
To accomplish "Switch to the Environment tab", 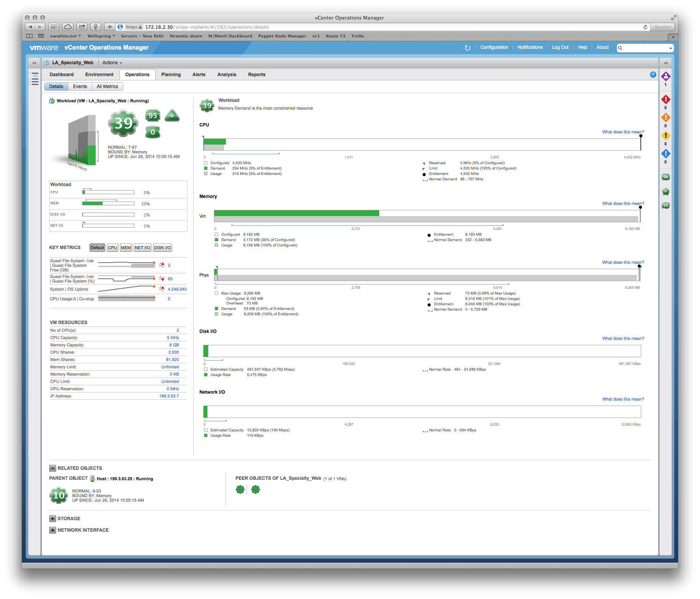I will pyautogui.click(x=100, y=75).
